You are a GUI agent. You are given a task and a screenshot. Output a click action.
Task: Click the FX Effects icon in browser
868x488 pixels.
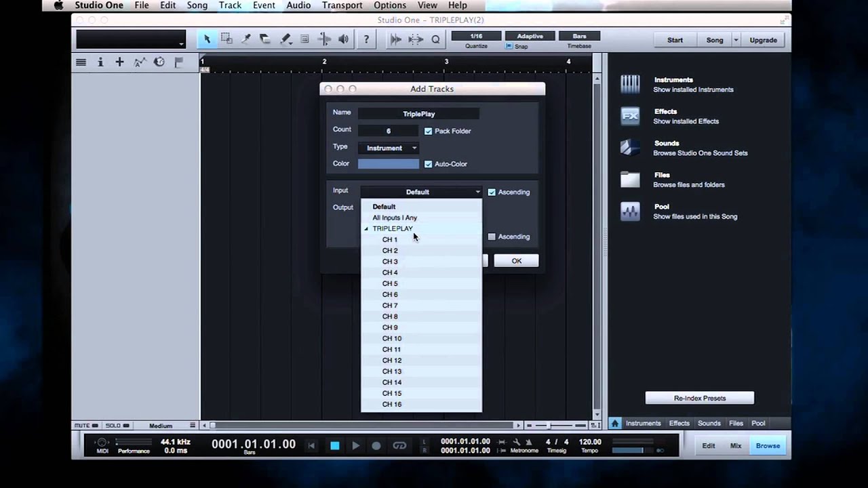click(x=630, y=116)
